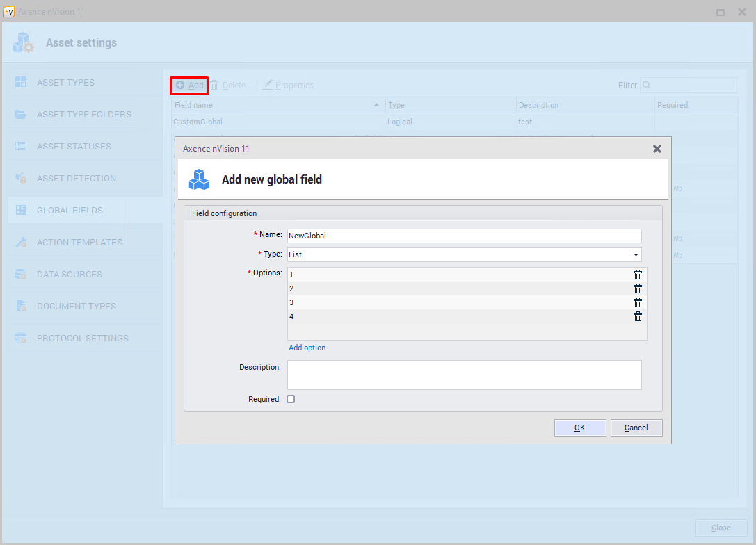This screenshot has height=545, width=756.
Task: Click the Add option link
Action: 307,348
